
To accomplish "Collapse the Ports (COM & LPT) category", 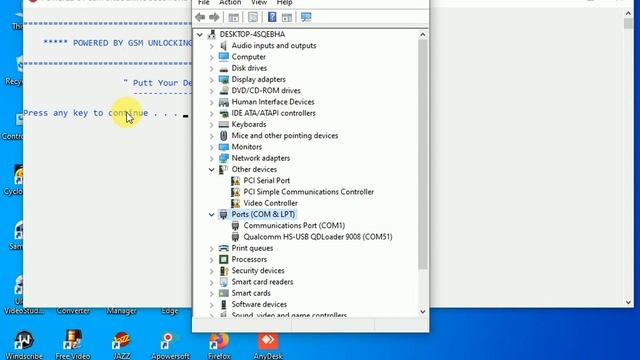I will (211, 214).
